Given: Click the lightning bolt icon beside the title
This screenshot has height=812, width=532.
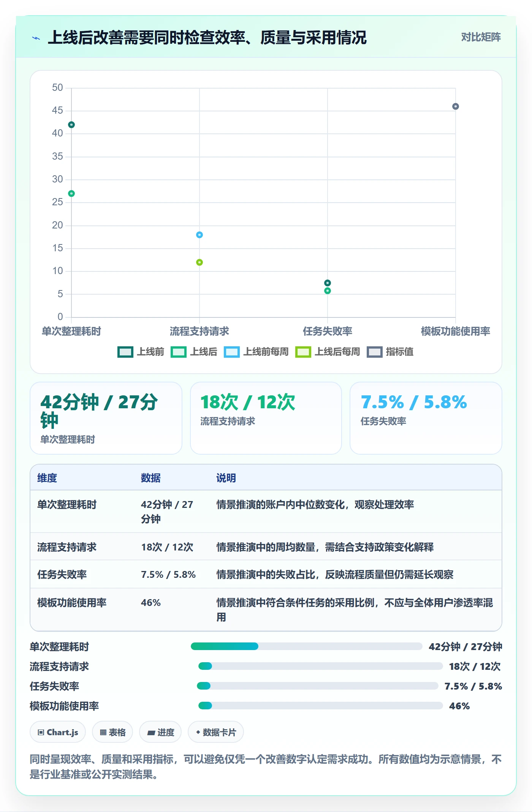Looking at the screenshot, I should tap(36, 38).
